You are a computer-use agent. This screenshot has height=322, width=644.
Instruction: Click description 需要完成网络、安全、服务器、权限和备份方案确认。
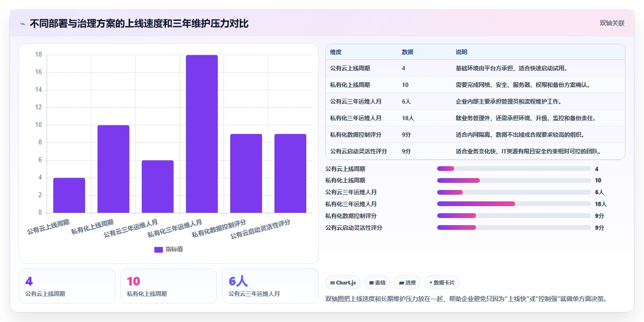[x=523, y=85]
